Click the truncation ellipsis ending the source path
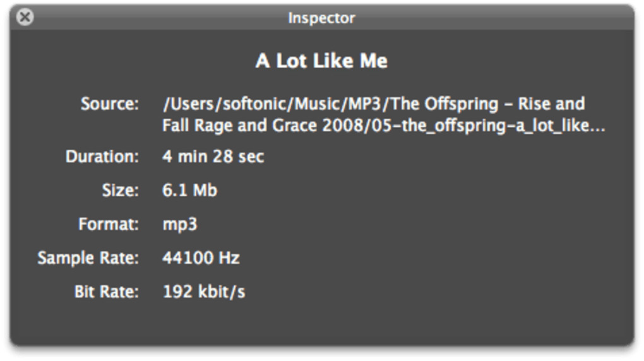Screen dimensions: 644x361 [597, 127]
